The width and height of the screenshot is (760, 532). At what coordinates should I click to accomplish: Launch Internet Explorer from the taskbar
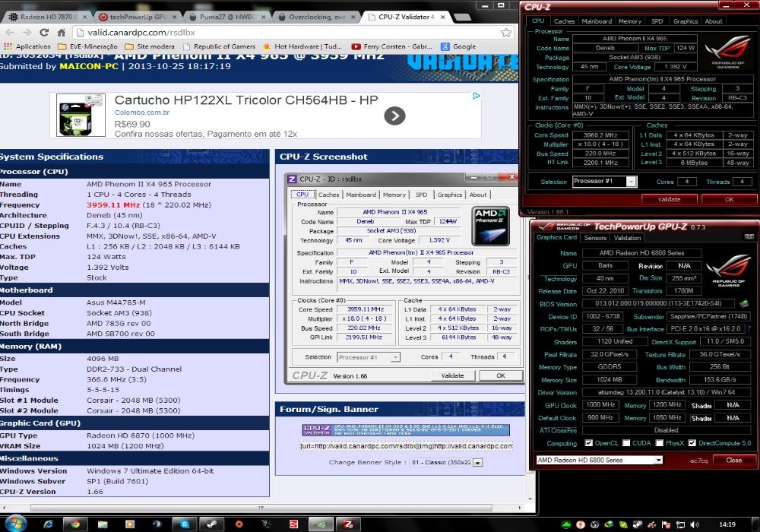(x=48, y=524)
